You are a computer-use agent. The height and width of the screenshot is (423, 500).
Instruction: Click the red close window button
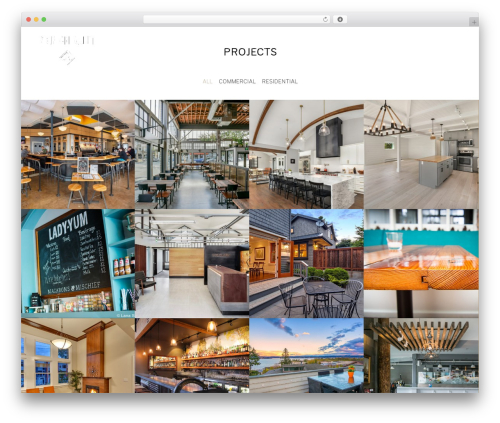(29, 20)
